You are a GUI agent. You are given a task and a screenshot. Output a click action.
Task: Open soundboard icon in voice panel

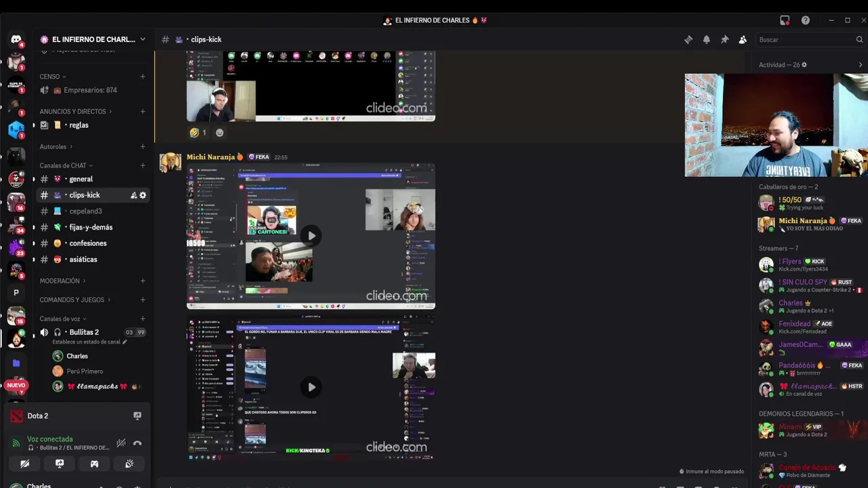pyautogui.click(x=129, y=464)
